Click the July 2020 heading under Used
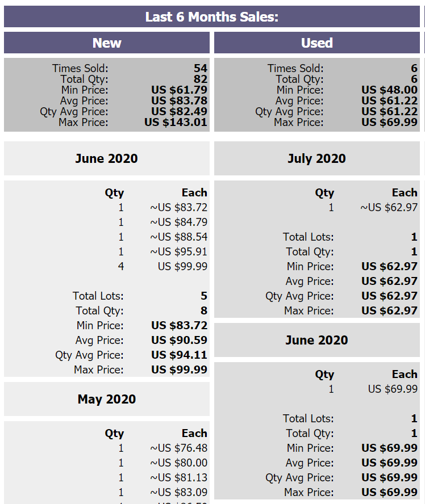Viewport: 425px width, 504px height. [316, 158]
